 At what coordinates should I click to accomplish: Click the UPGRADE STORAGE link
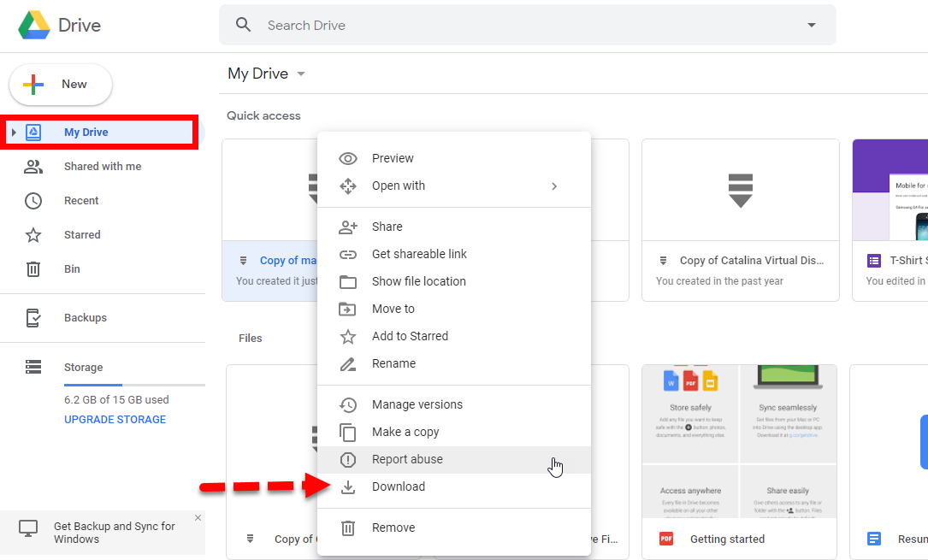click(x=115, y=420)
